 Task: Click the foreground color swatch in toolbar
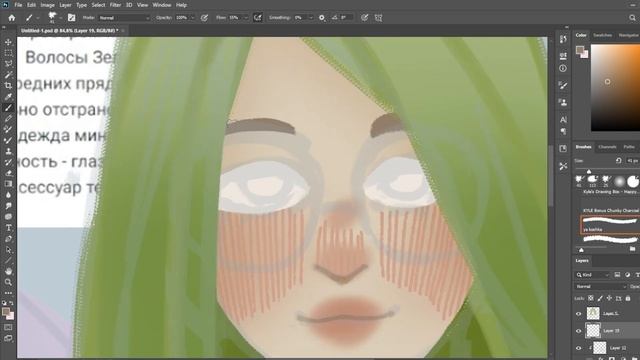(x=6, y=312)
